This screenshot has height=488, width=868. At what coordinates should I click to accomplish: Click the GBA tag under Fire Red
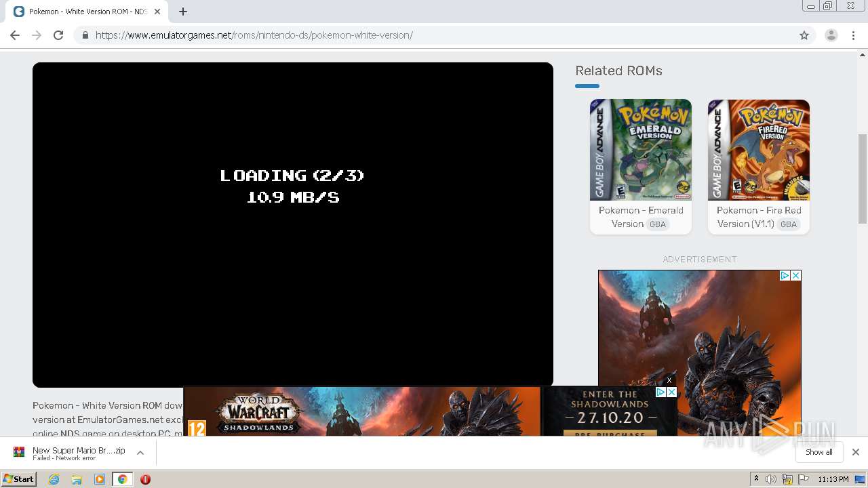pyautogui.click(x=788, y=224)
